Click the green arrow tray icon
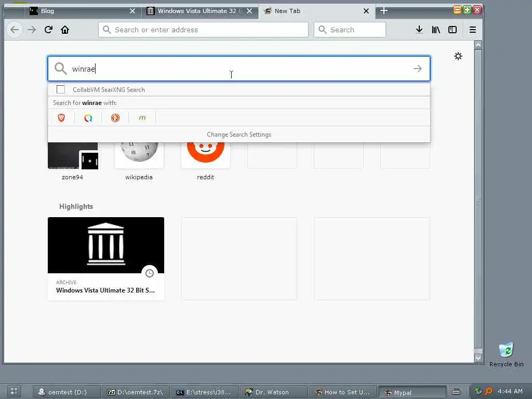The image size is (532, 399). 478,391
